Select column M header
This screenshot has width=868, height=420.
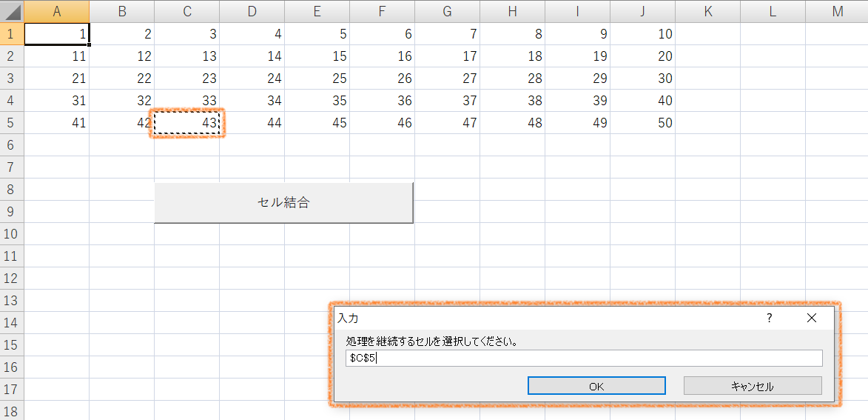pyautogui.click(x=837, y=11)
